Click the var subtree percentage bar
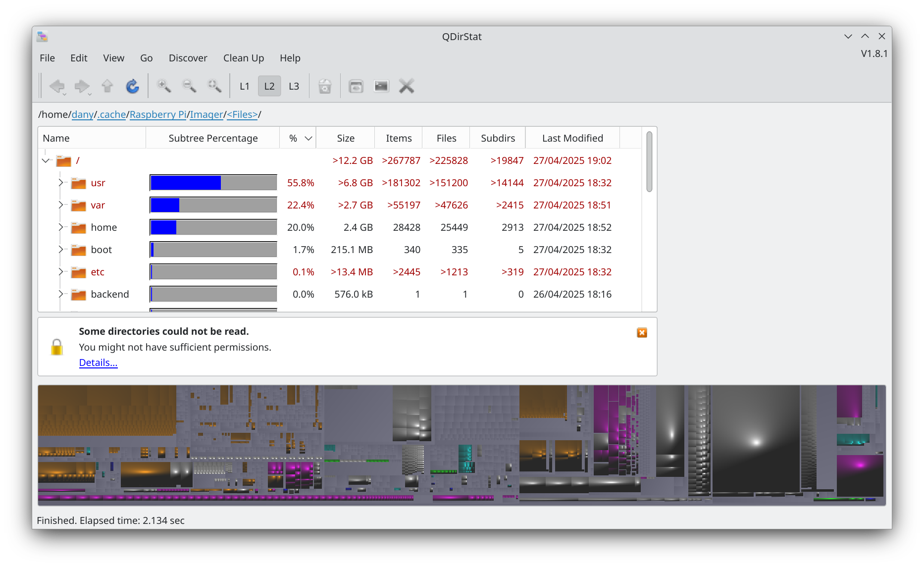The height and width of the screenshot is (567, 924). pos(213,205)
